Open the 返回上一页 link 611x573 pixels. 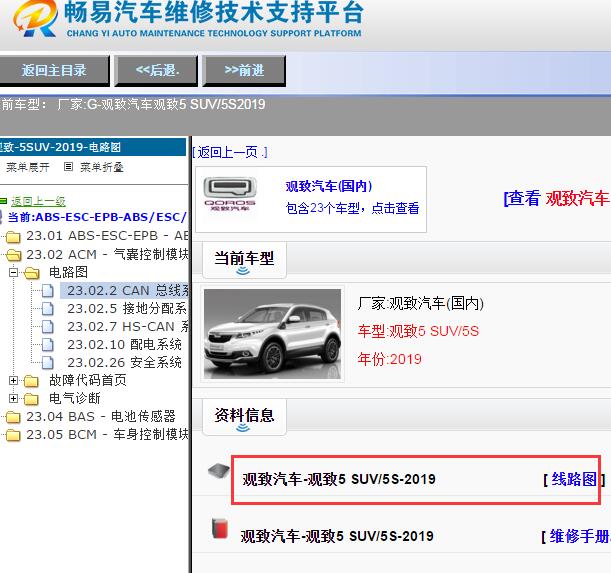pyautogui.click(x=230, y=152)
